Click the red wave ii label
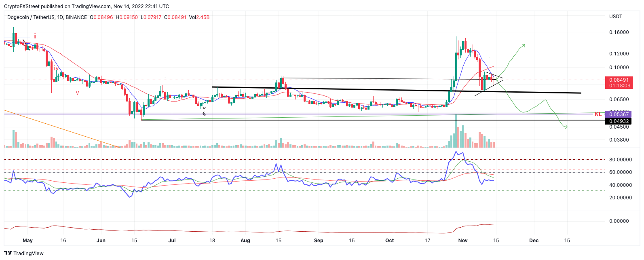The height and width of the screenshot is (260, 644). pyautogui.click(x=35, y=36)
